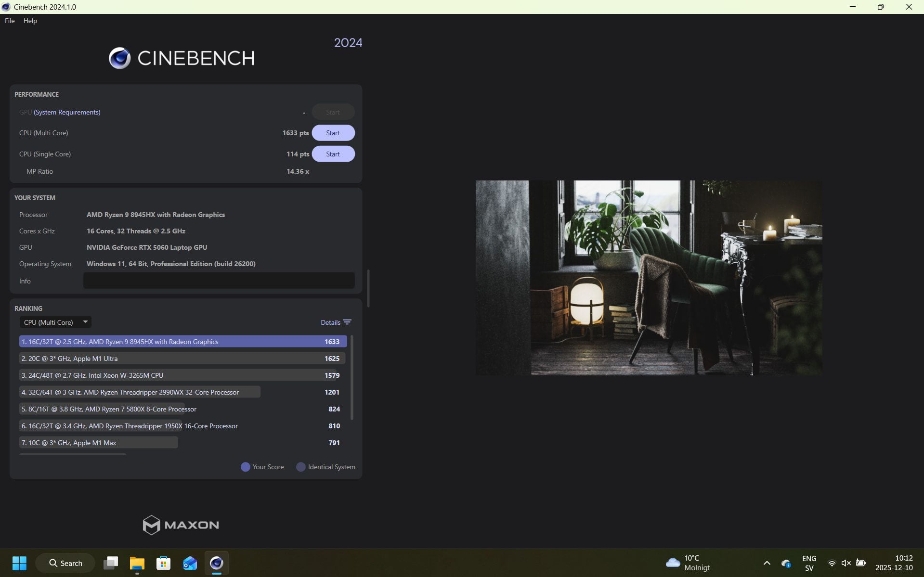Open the CPU (Multi Core) ranking dropdown

pyautogui.click(x=55, y=322)
